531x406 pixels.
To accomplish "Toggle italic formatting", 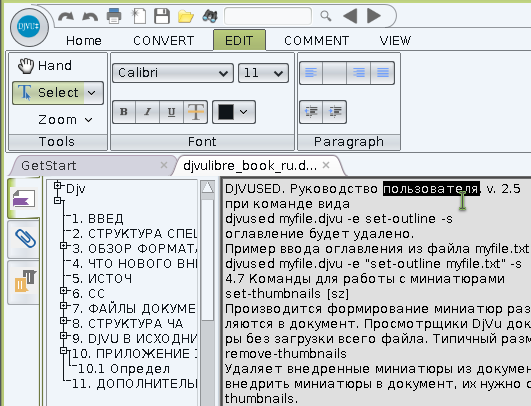I will (x=147, y=112).
